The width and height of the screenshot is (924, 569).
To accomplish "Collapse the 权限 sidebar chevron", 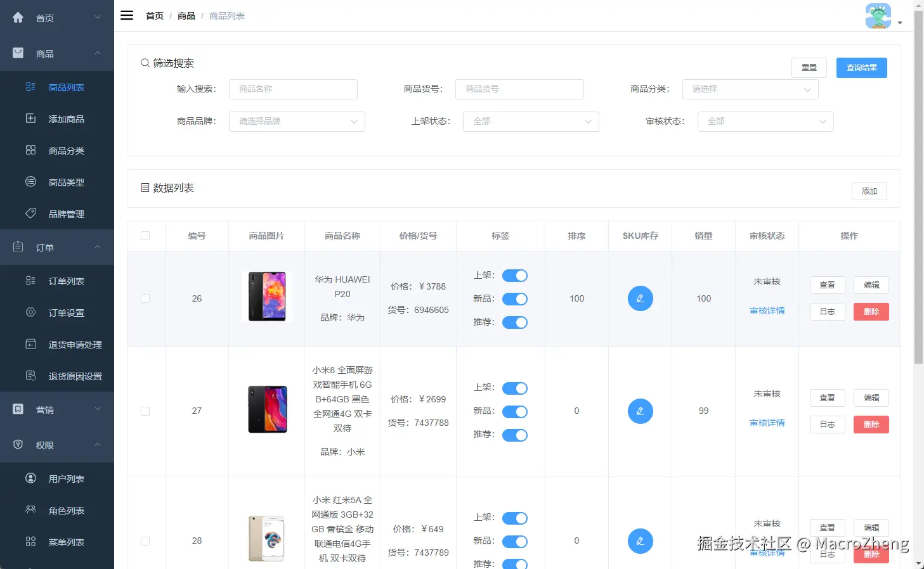I will coord(98,444).
